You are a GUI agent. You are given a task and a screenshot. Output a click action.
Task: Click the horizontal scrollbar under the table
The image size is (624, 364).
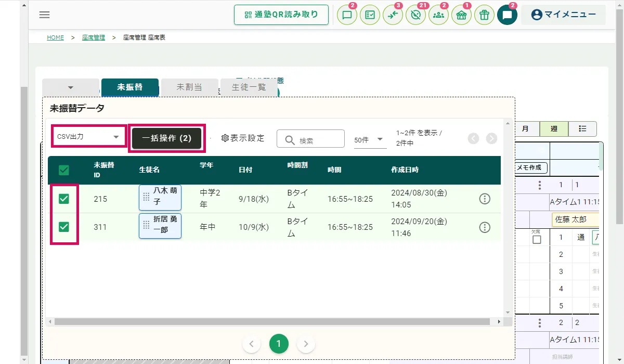coord(272,322)
